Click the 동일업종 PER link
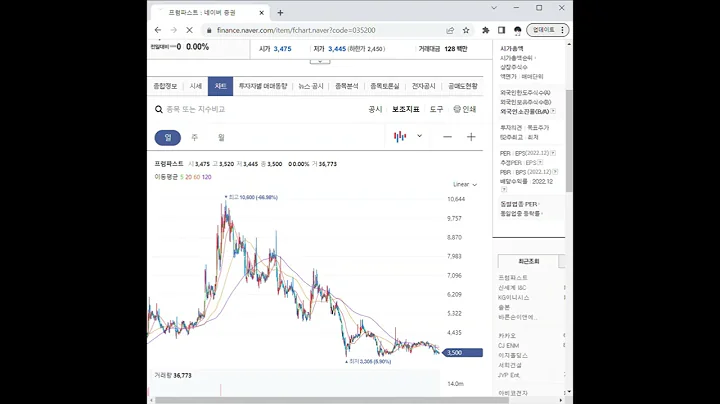 pos(518,204)
